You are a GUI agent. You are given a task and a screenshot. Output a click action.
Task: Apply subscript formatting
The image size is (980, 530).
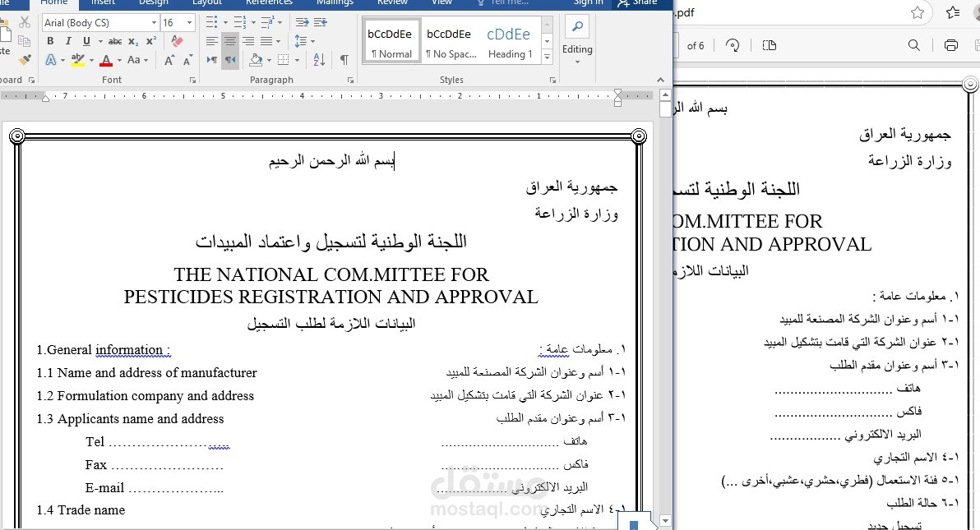point(133,41)
